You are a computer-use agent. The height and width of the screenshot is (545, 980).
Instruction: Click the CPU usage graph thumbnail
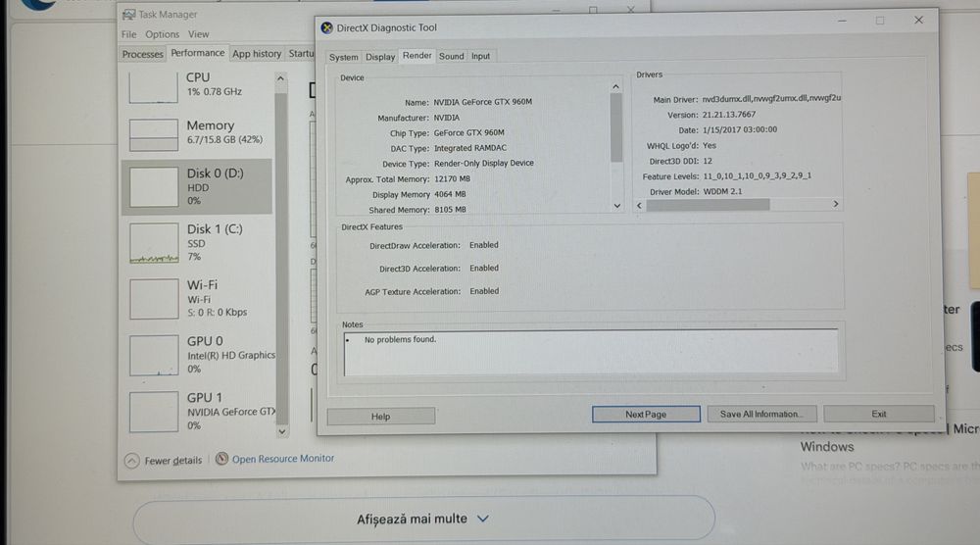(153, 87)
